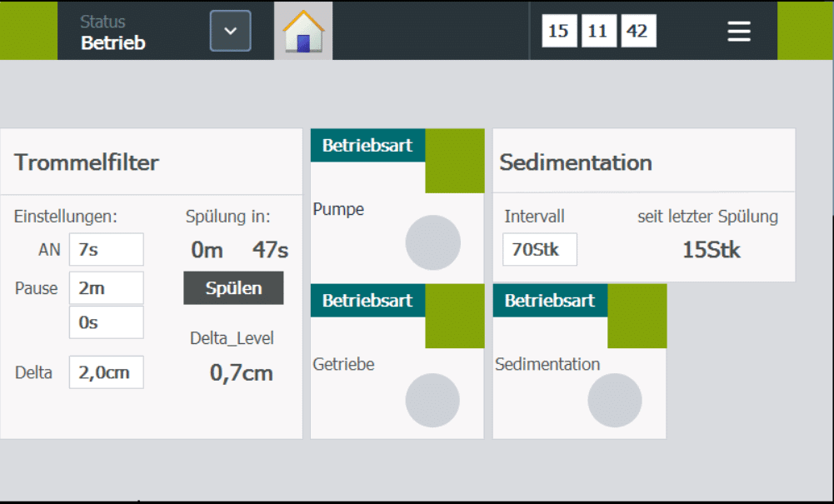Toggle the Pumpe round indicator
This screenshot has height=504, width=834.
tap(432, 242)
